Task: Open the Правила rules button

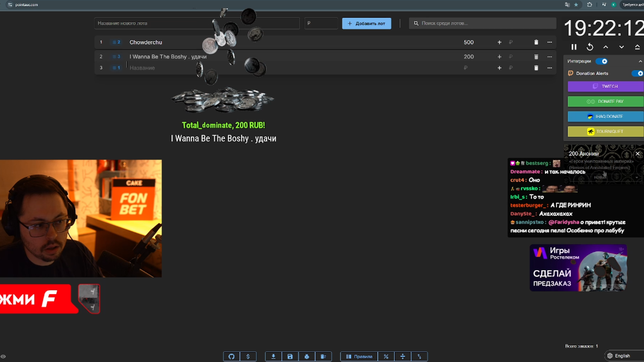Action: (x=359, y=356)
